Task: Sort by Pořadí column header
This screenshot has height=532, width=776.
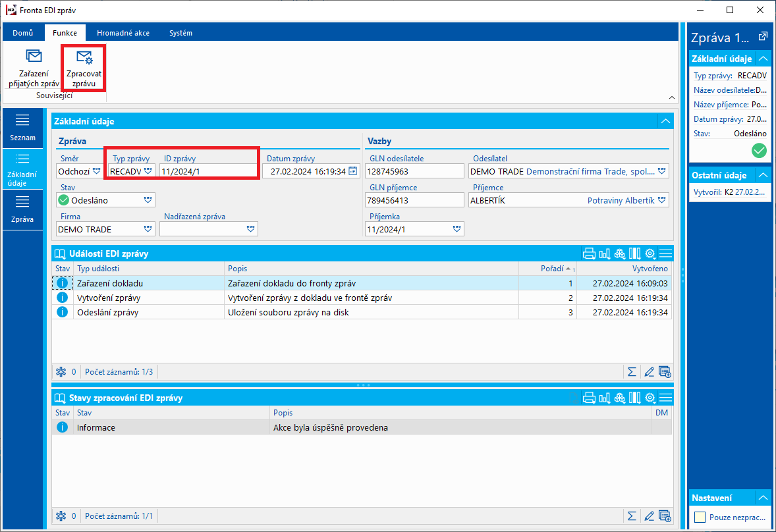Action: [547, 269]
